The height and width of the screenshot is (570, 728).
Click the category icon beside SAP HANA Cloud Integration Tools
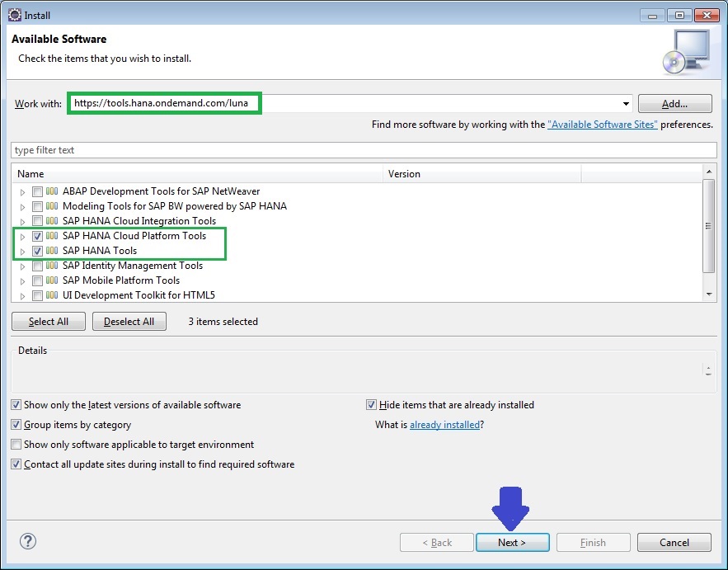52,221
